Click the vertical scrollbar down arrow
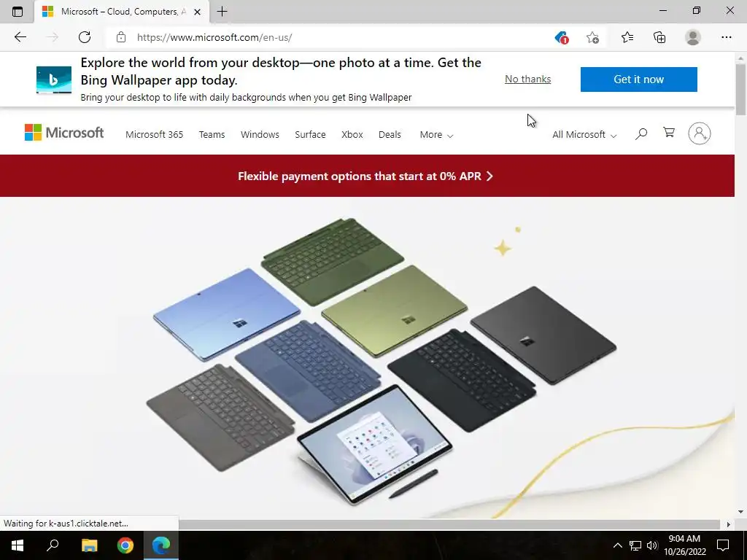 tap(740, 512)
